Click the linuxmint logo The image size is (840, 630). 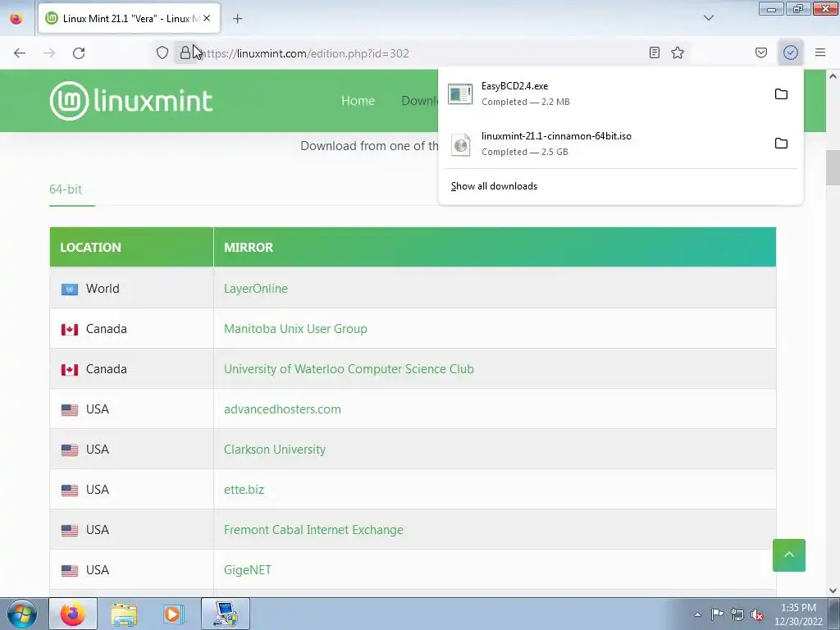131,101
